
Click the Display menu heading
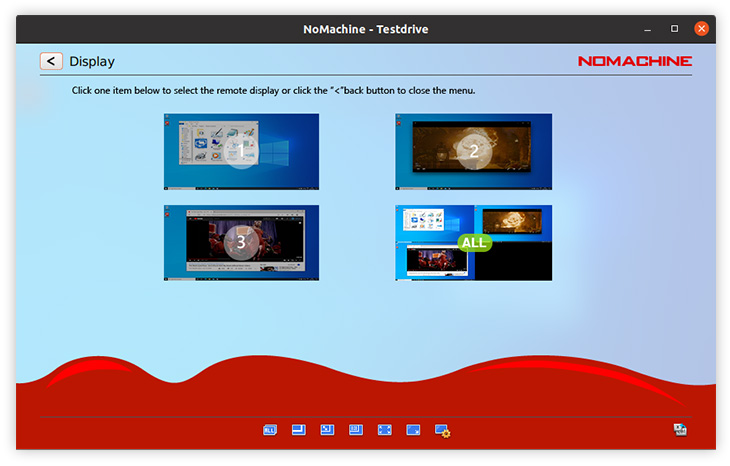click(92, 62)
